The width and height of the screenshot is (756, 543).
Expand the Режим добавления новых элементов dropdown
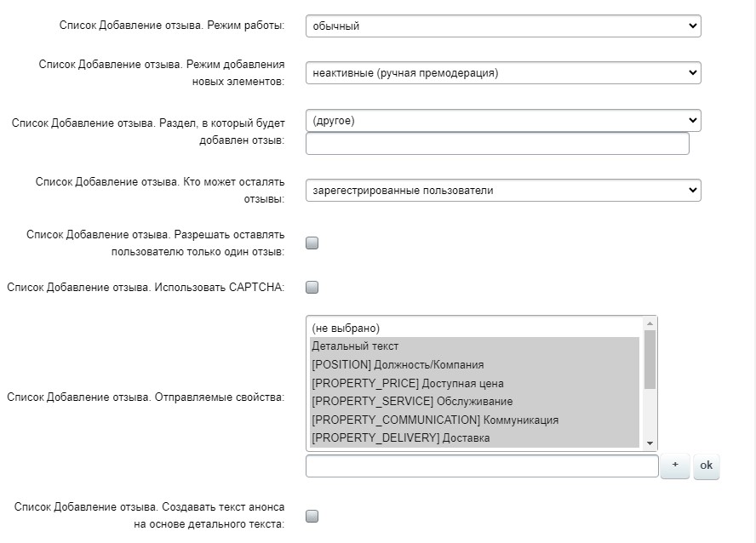coord(502,73)
